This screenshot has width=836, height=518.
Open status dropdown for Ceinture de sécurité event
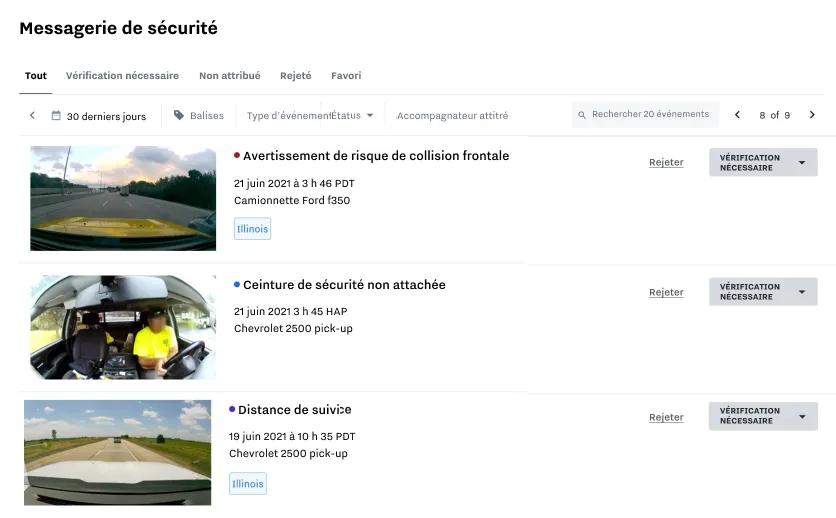coord(763,292)
